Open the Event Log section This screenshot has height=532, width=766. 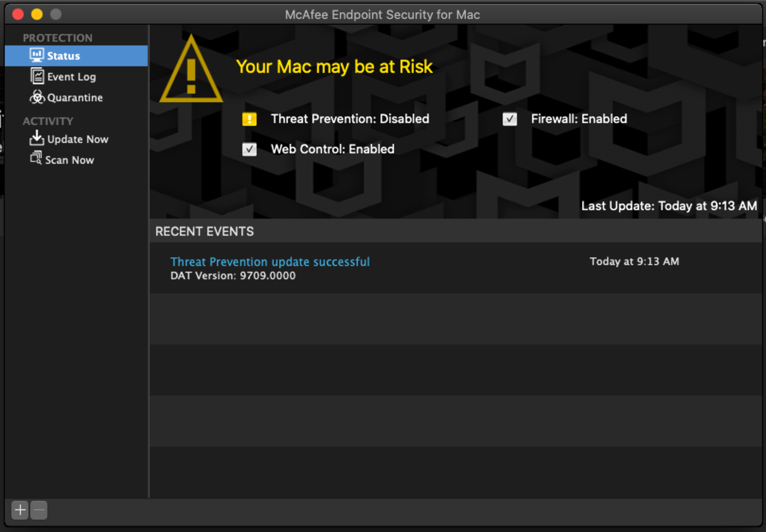click(76, 77)
